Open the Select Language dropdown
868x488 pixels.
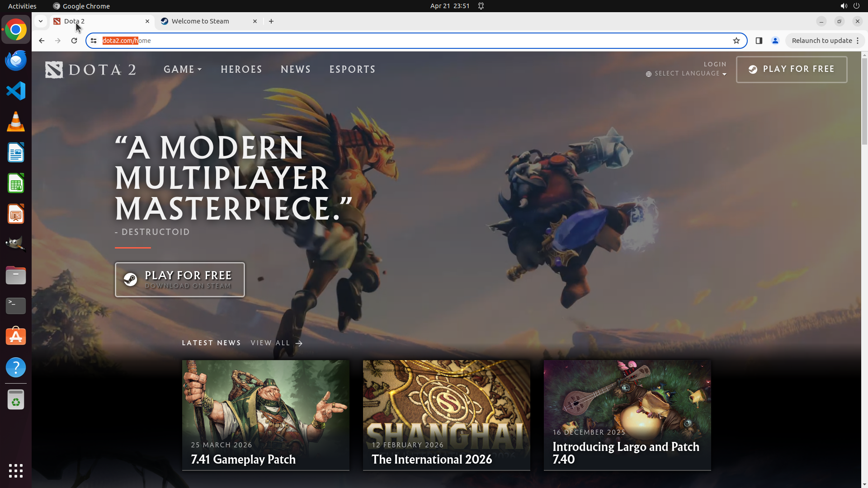tap(686, 74)
